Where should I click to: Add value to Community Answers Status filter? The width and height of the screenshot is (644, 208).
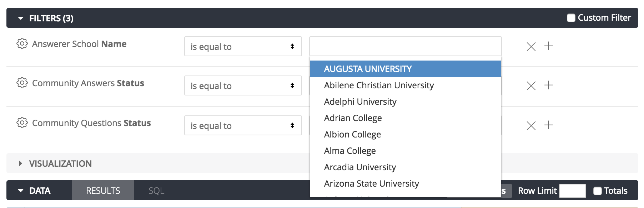pyautogui.click(x=549, y=85)
